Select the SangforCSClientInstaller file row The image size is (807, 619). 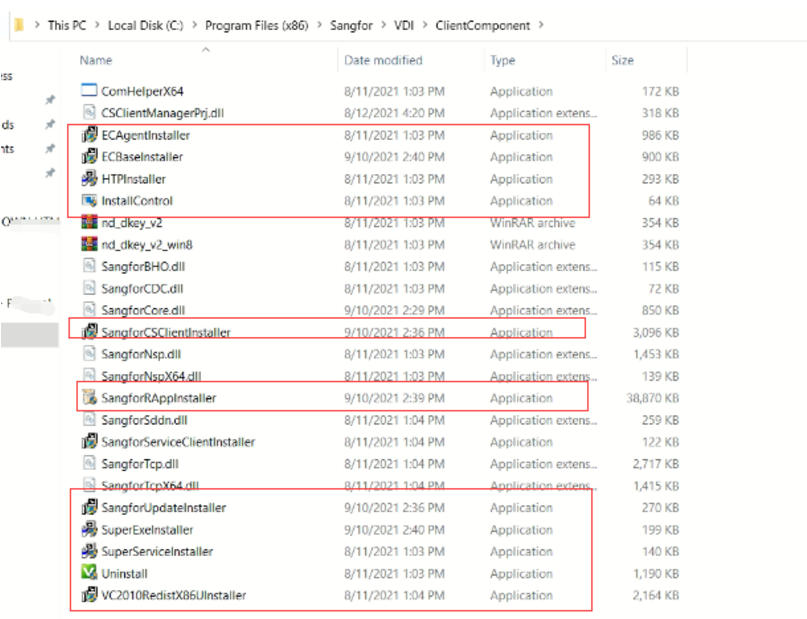pyautogui.click(x=166, y=332)
